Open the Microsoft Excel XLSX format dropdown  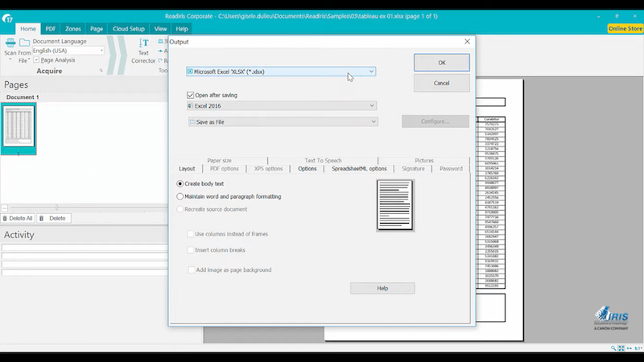[x=281, y=72]
